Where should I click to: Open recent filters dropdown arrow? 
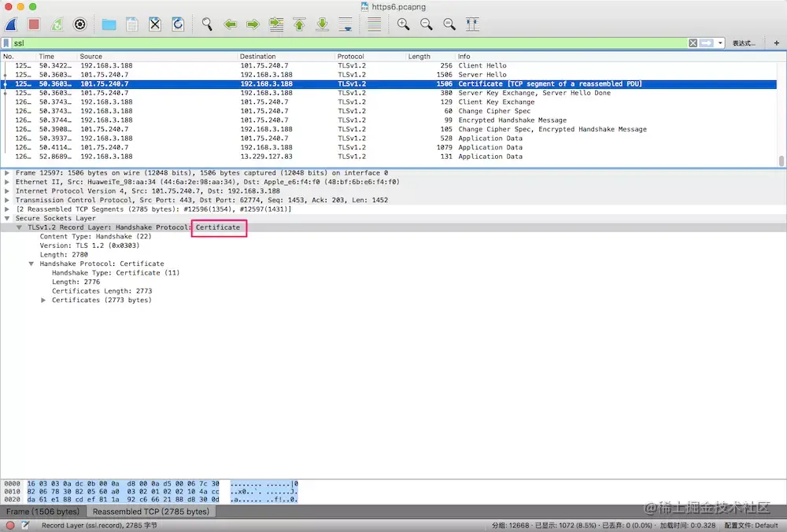(x=720, y=43)
